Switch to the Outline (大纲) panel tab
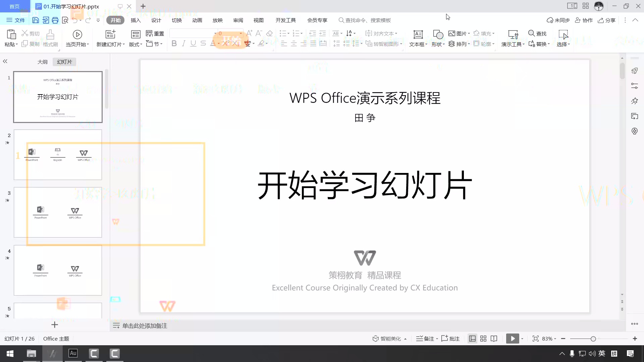 coord(42,62)
